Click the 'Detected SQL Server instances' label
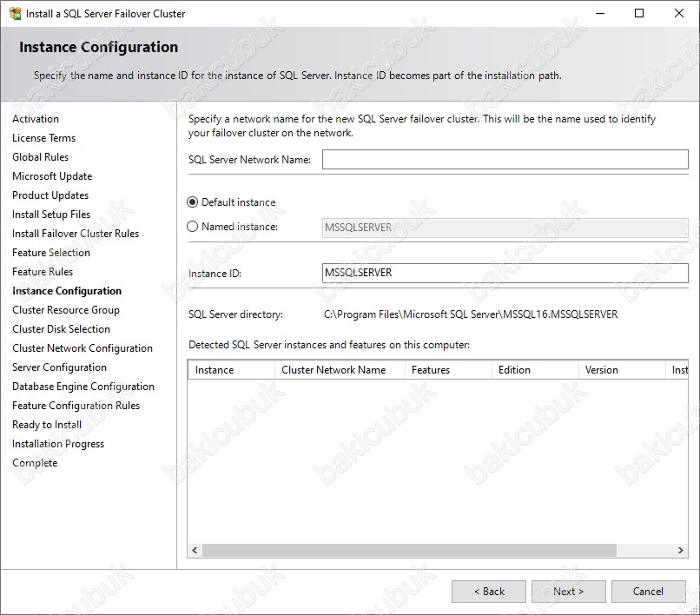Image resolution: width=700 pixels, height=615 pixels. coord(329,345)
